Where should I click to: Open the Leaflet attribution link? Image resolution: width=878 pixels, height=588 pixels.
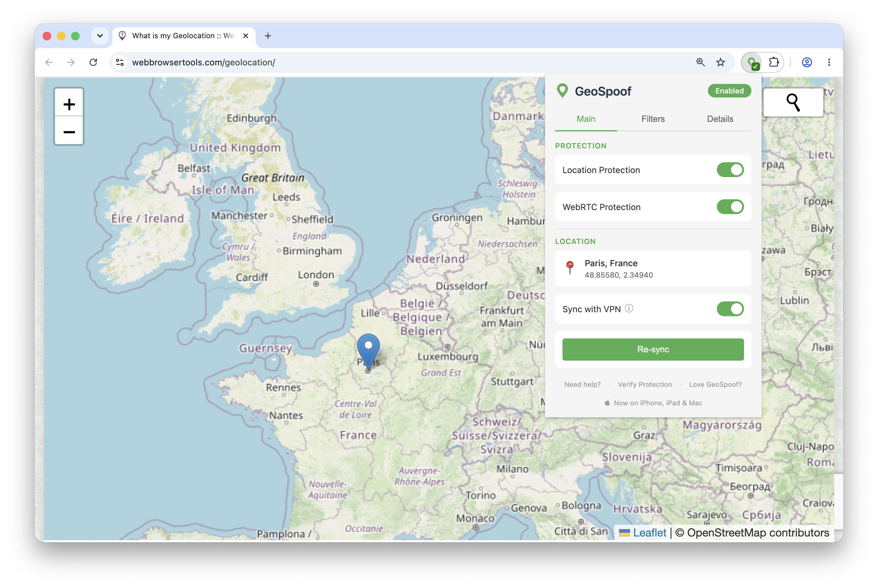pos(650,532)
